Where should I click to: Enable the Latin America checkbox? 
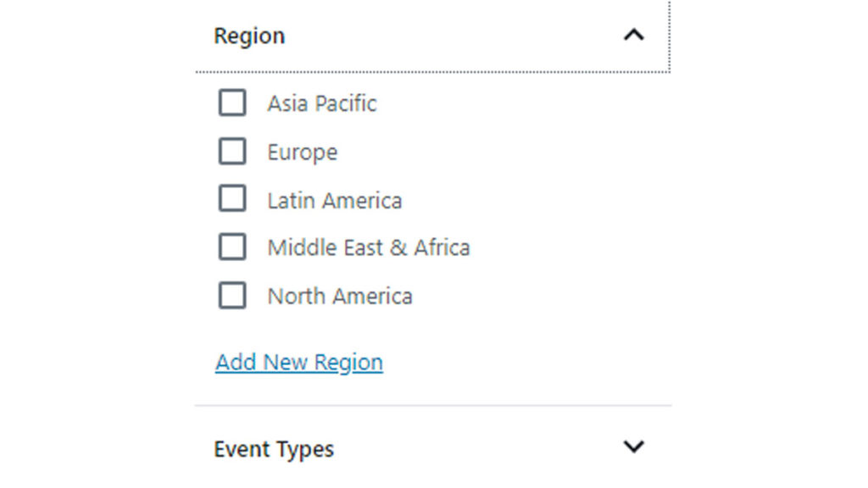coord(232,200)
